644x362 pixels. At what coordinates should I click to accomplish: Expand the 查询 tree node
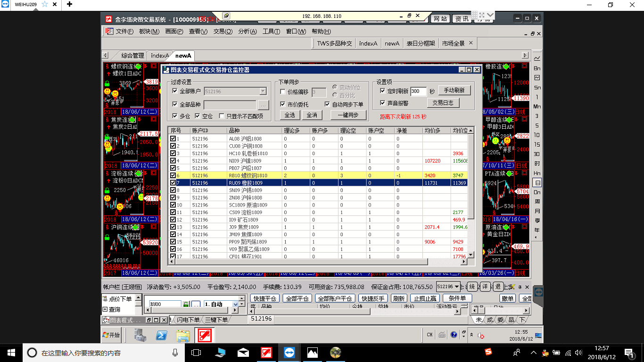coord(105,310)
